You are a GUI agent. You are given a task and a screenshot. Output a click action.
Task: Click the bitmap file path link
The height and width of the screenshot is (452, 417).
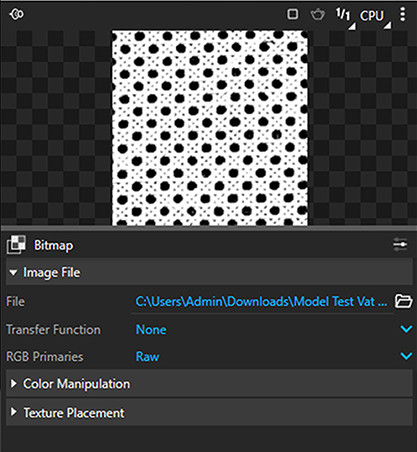261,302
